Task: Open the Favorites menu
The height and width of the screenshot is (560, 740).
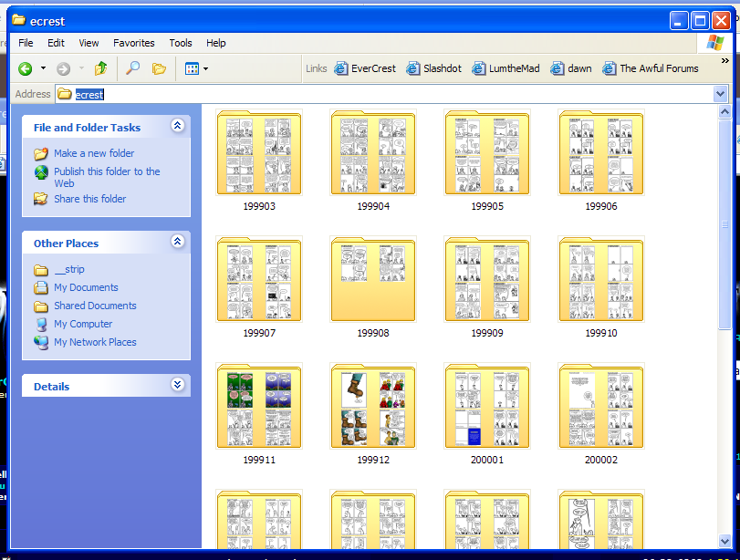Action: 133,43
